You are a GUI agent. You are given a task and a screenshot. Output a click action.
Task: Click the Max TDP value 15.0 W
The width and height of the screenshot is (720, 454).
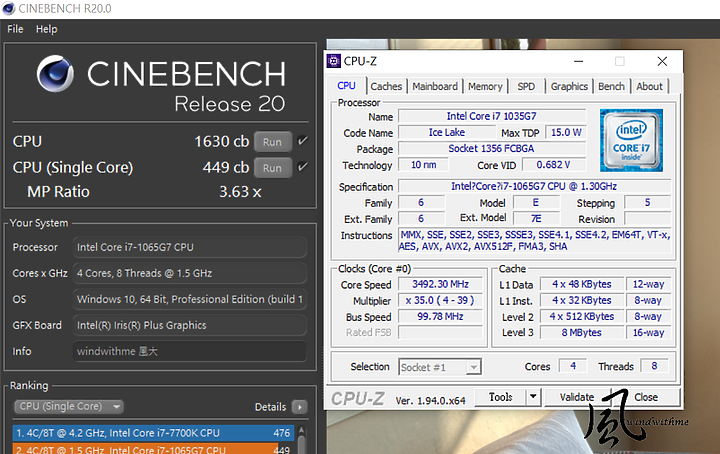coord(566,132)
